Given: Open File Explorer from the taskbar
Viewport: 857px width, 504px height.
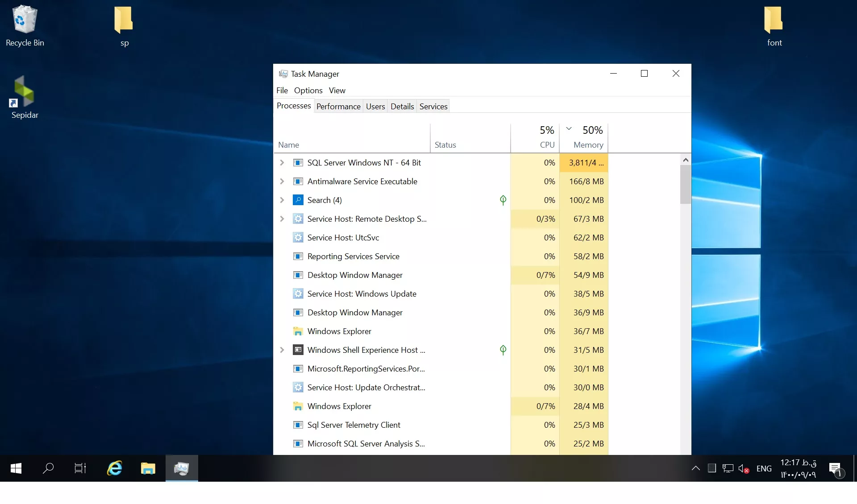Looking at the screenshot, I should click(148, 468).
